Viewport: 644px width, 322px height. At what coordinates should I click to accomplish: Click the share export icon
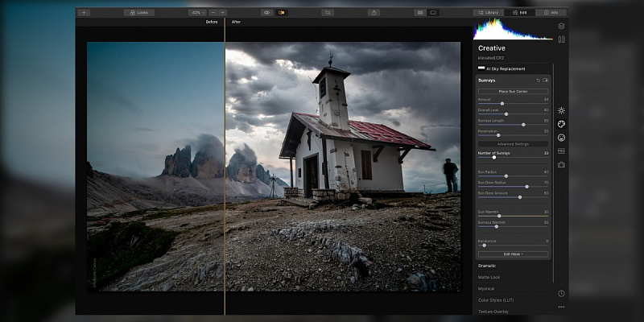coord(374,13)
